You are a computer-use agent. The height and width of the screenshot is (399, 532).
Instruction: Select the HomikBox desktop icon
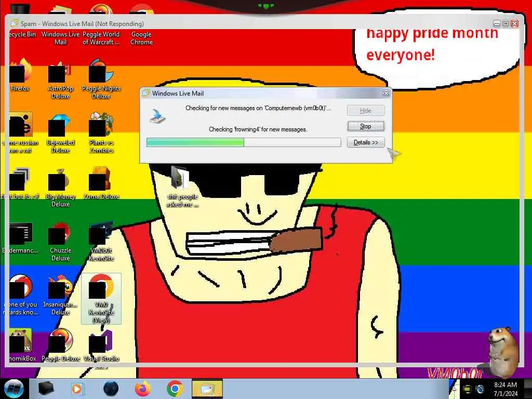(21, 345)
